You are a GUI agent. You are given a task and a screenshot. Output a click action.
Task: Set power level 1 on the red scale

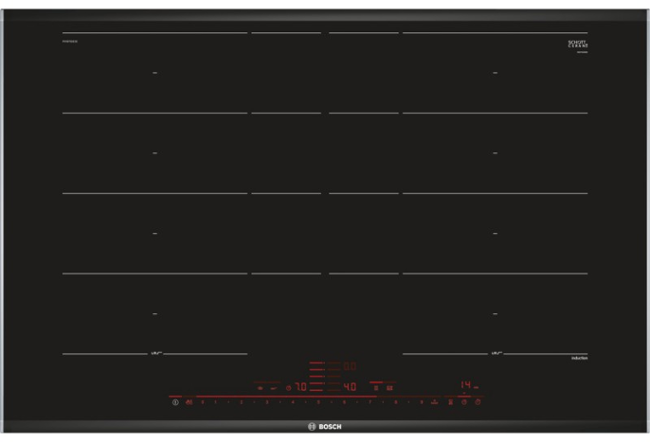[216, 402]
